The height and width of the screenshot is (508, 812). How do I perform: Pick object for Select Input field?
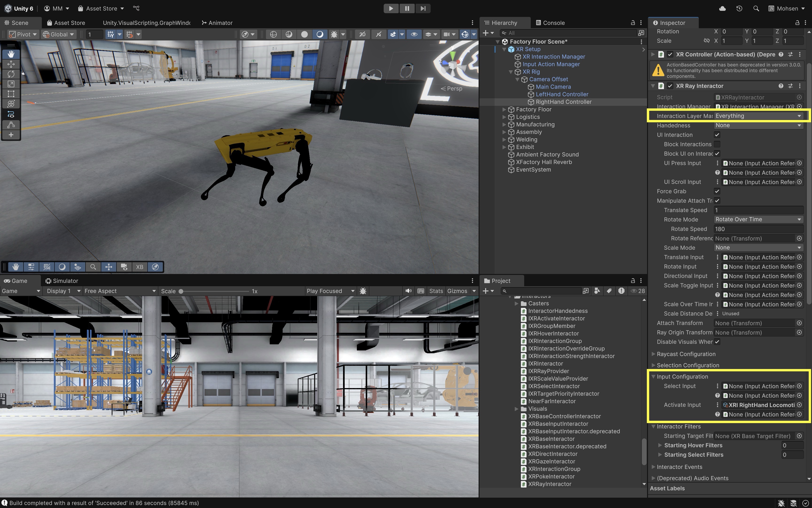799,386
